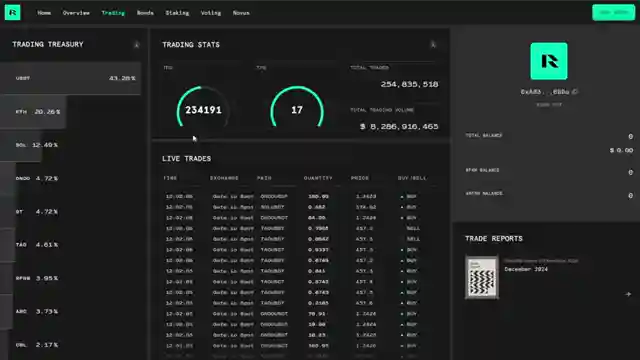Click the Trade Reports heading

pos(493,239)
